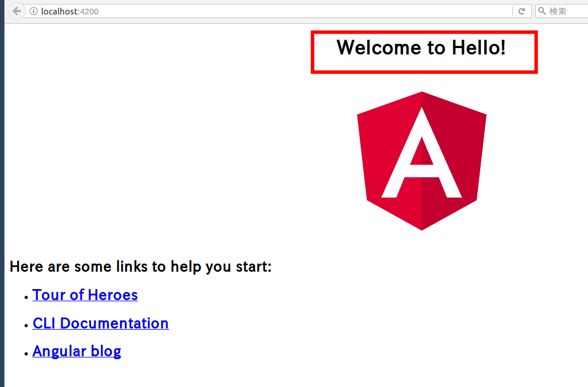The height and width of the screenshot is (387, 588).
Task: Click the red border around the welcome heading
Action: point(424,32)
